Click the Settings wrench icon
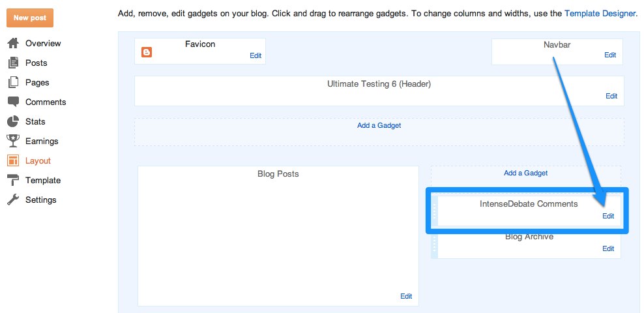Screen dimensions: 644x313 [13, 200]
